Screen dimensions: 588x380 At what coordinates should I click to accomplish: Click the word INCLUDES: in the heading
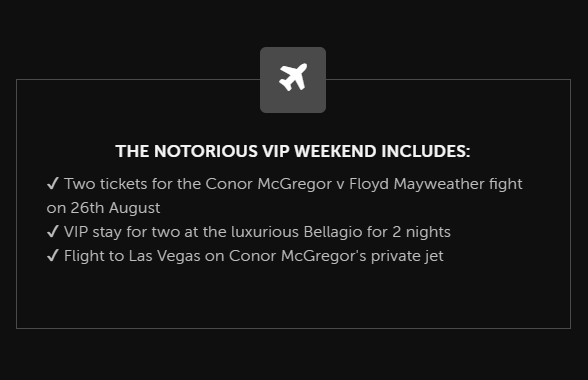426,151
